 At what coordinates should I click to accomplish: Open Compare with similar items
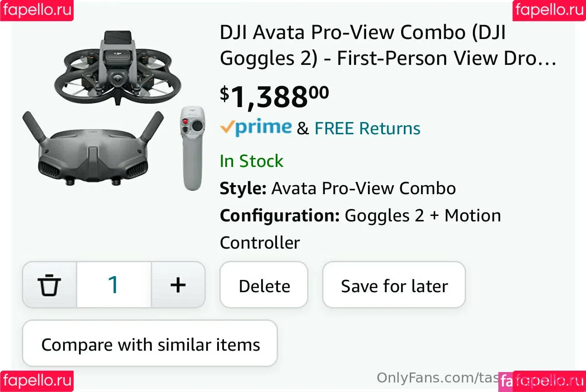[150, 344]
